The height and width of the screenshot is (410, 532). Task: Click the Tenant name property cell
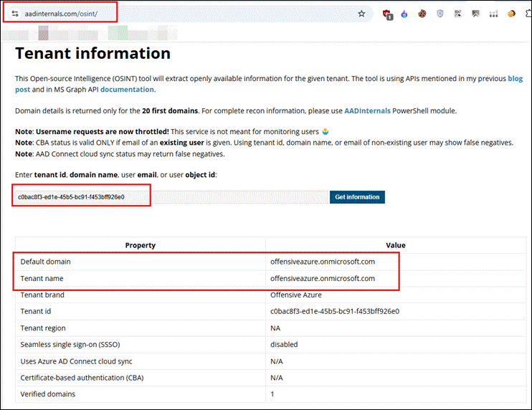(x=140, y=278)
